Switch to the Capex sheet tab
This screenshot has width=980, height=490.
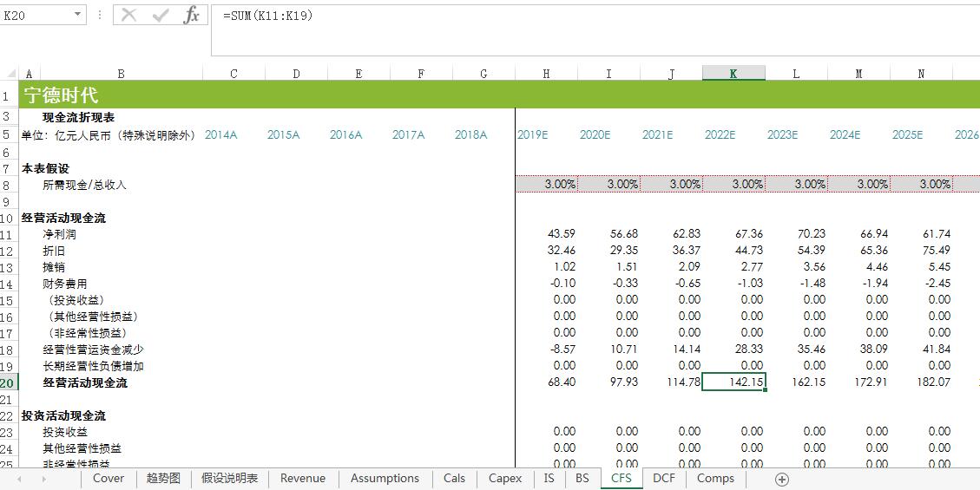point(505,479)
